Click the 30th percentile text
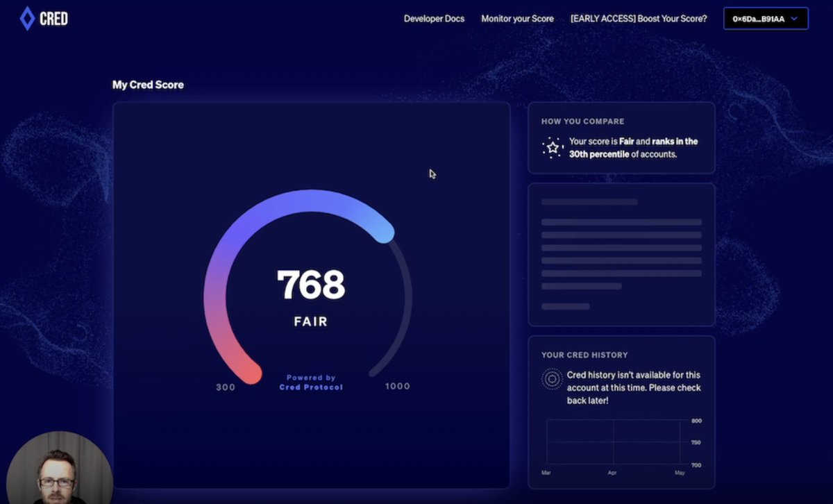 tap(600, 154)
